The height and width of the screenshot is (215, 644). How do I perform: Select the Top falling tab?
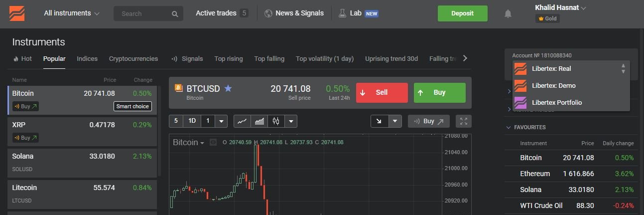pyautogui.click(x=269, y=58)
